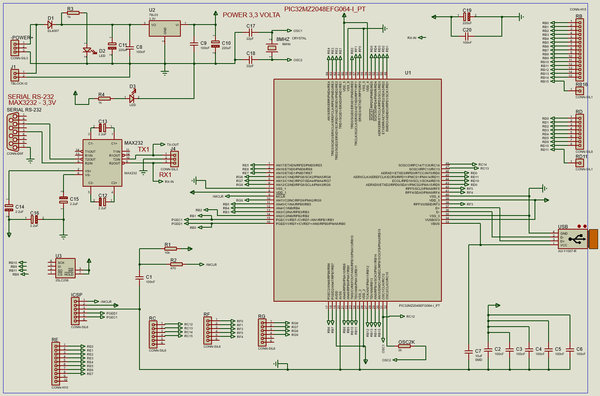Click the U2 voltage regulator component

click(165, 28)
